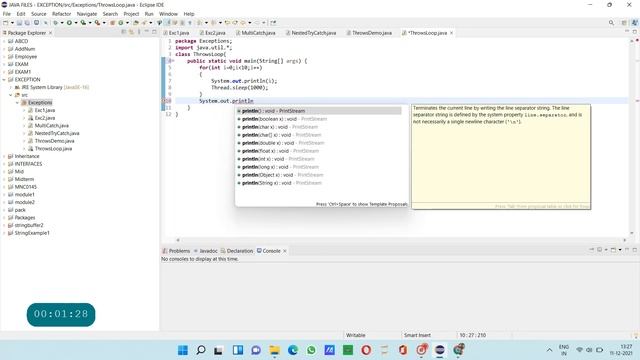Click the Save toolbar icon
Viewport: 640px width, 360px height.
[x=19, y=23]
